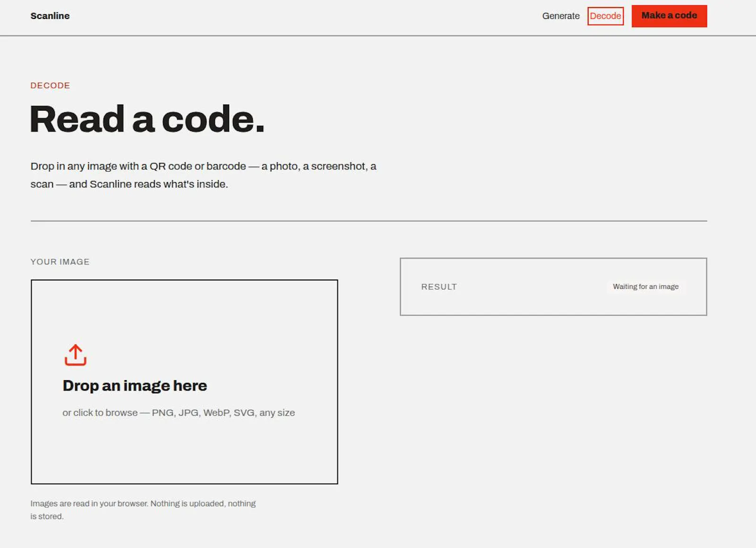Click the 'Read a code.' headline

(x=147, y=119)
